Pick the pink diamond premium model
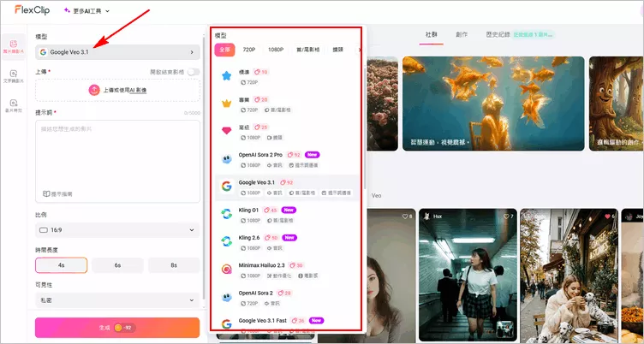The image size is (644, 344). click(x=226, y=131)
